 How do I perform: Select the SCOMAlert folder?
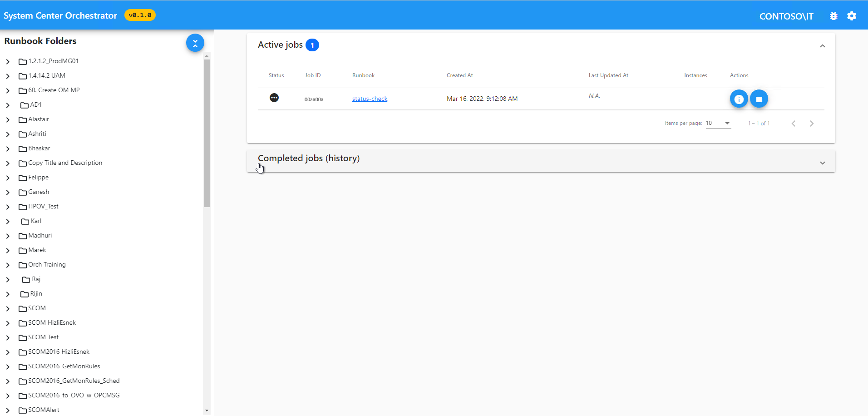pyautogui.click(x=44, y=410)
